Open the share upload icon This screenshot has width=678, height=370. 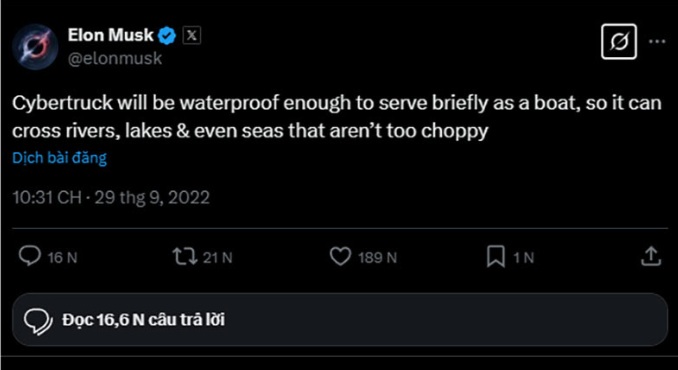[x=651, y=256]
